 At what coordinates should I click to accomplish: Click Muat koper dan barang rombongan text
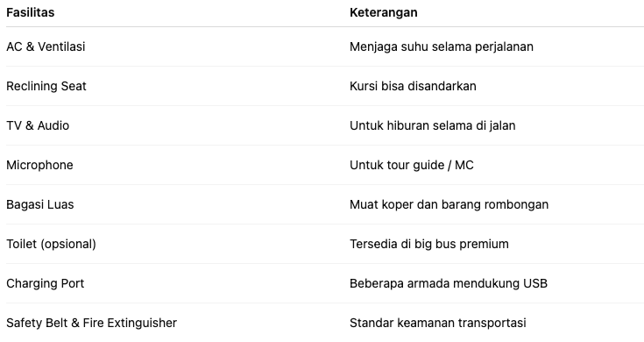pyautogui.click(x=449, y=204)
